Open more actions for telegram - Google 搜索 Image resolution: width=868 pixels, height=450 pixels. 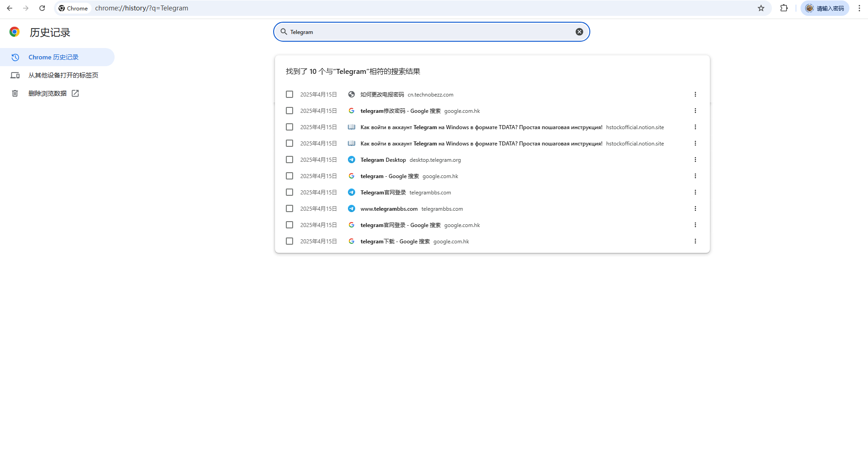coord(695,176)
